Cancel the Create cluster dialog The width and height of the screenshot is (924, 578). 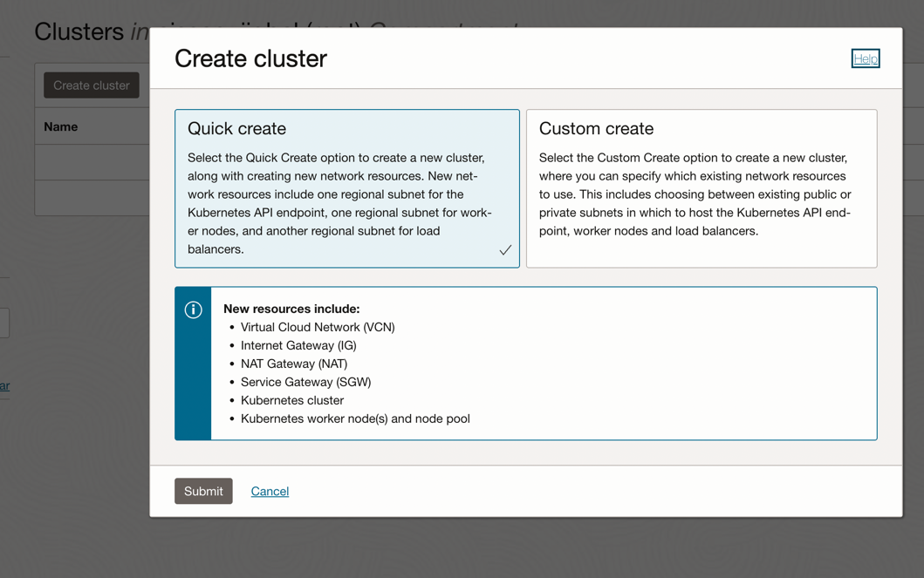270,491
